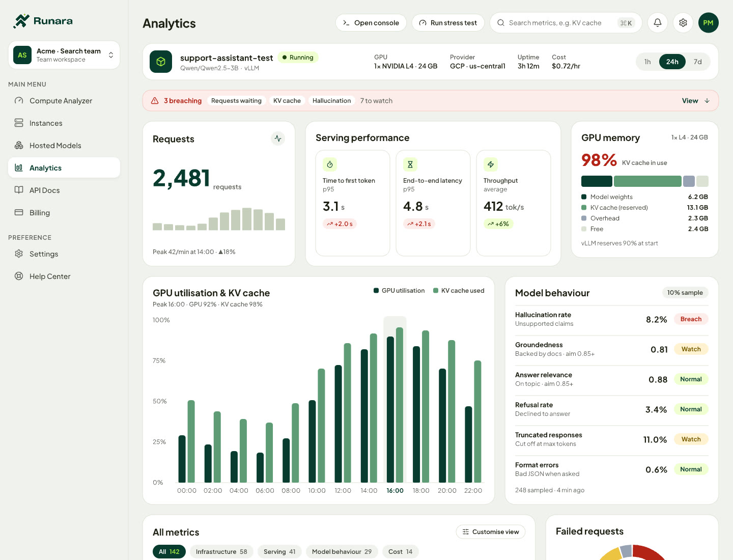Switch to Cost 14 metrics tab

[401, 552]
